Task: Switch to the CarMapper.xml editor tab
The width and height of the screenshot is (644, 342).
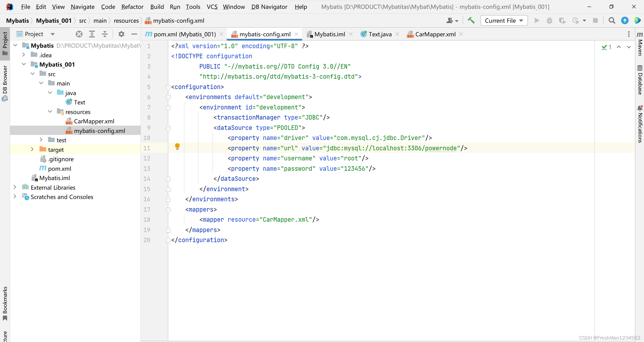Action: point(435,34)
